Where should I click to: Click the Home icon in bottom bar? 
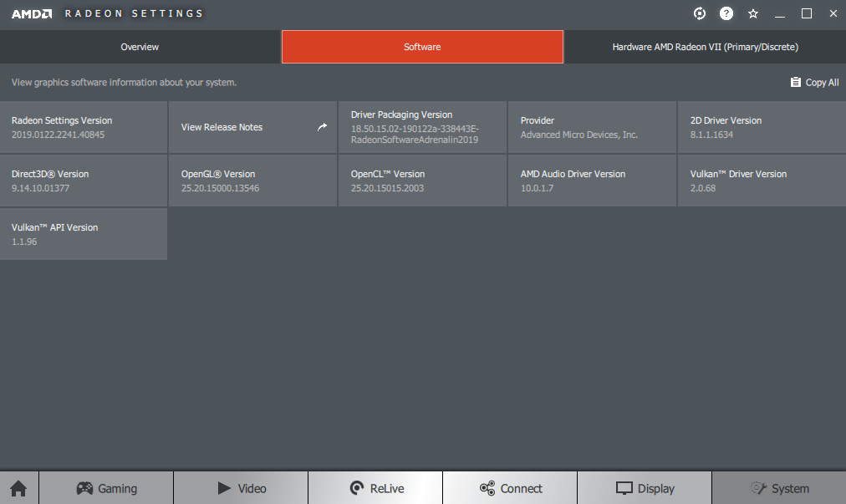[x=18, y=488]
